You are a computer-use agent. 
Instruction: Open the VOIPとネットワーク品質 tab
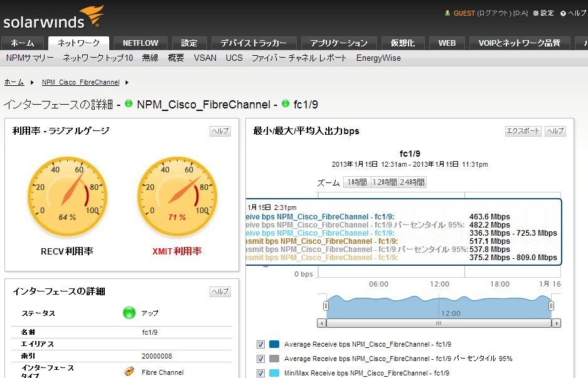click(520, 43)
